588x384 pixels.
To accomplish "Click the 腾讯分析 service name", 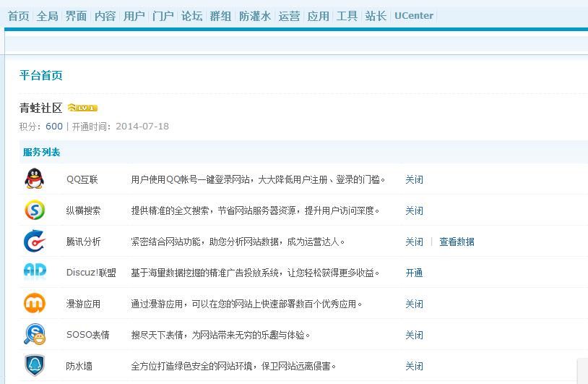I will click(x=83, y=242).
